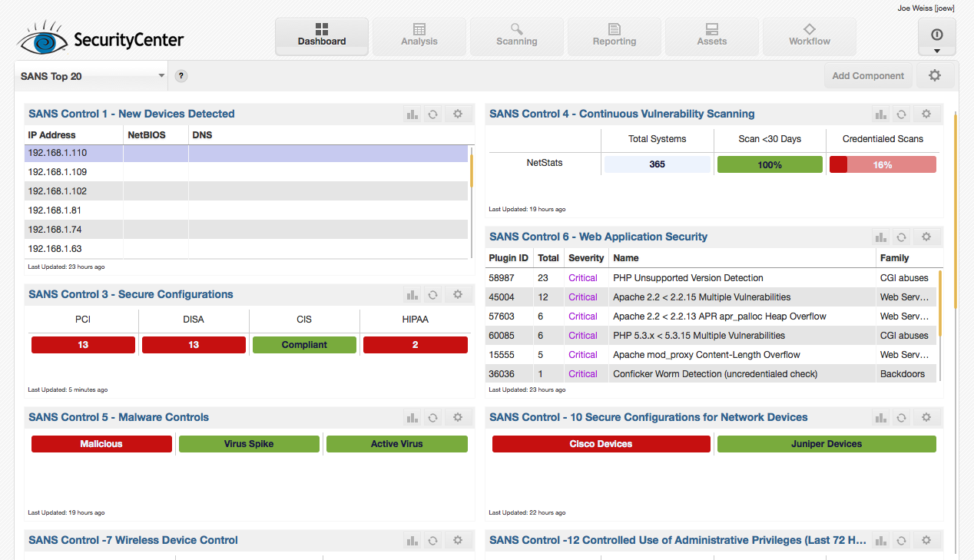Open dashboard settings gear beside Add Component
This screenshot has height=560, width=974.
(935, 75)
